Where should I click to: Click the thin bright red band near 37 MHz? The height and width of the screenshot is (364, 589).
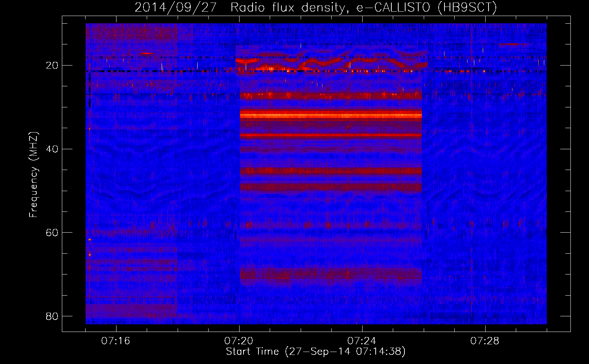point(331,135)
